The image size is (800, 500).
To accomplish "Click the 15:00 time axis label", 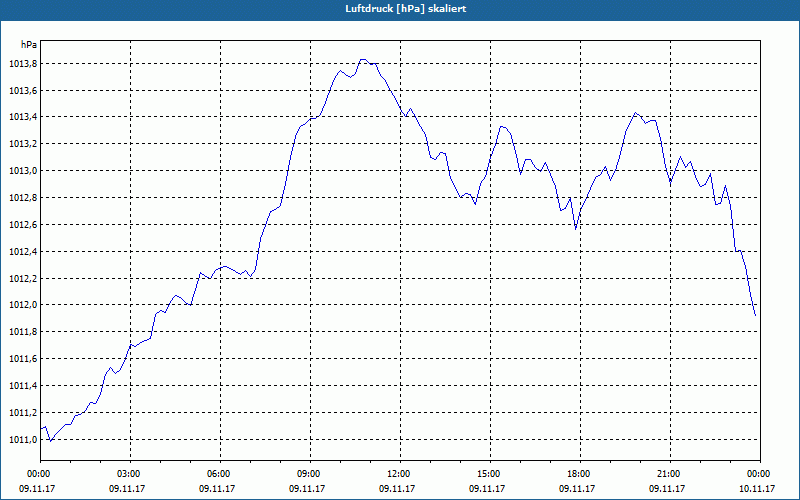I will (490, 474).
